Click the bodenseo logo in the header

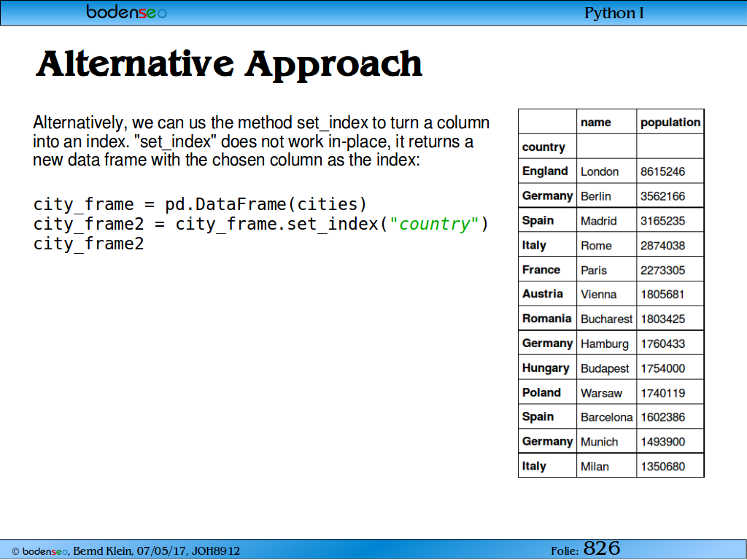point(126,12)
